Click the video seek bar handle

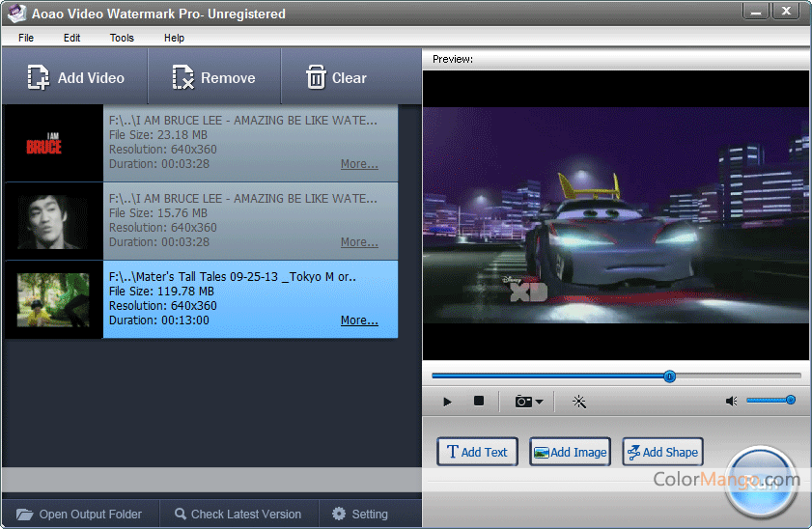[x=669, y=376]
